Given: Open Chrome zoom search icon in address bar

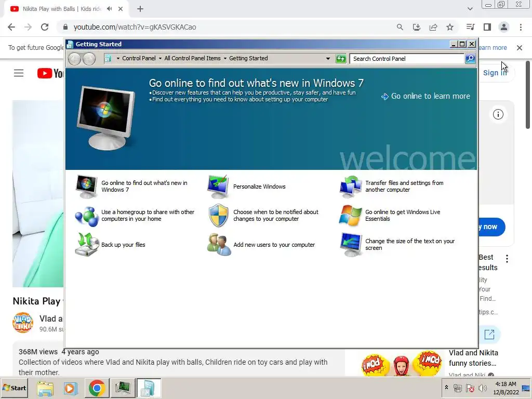Looking at the screenshot, I should point(400,27).
